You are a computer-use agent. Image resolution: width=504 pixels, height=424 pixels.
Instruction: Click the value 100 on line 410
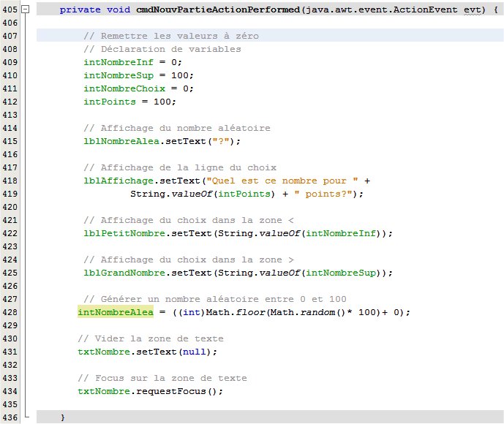click(x=180, y=75)
